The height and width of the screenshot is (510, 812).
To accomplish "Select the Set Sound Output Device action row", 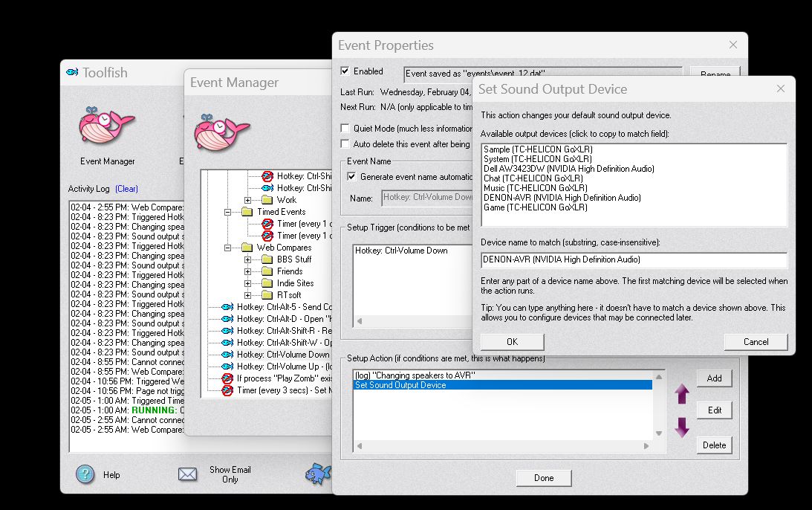I will [x=502, y=385].
